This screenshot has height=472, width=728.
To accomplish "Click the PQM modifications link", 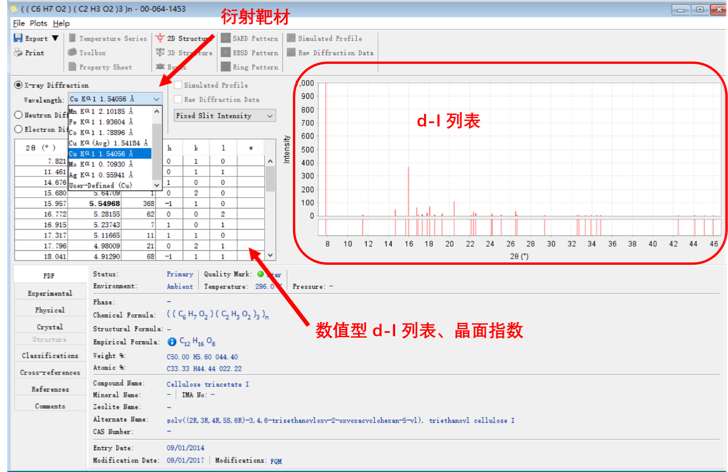I will click(x=276, y=460).
